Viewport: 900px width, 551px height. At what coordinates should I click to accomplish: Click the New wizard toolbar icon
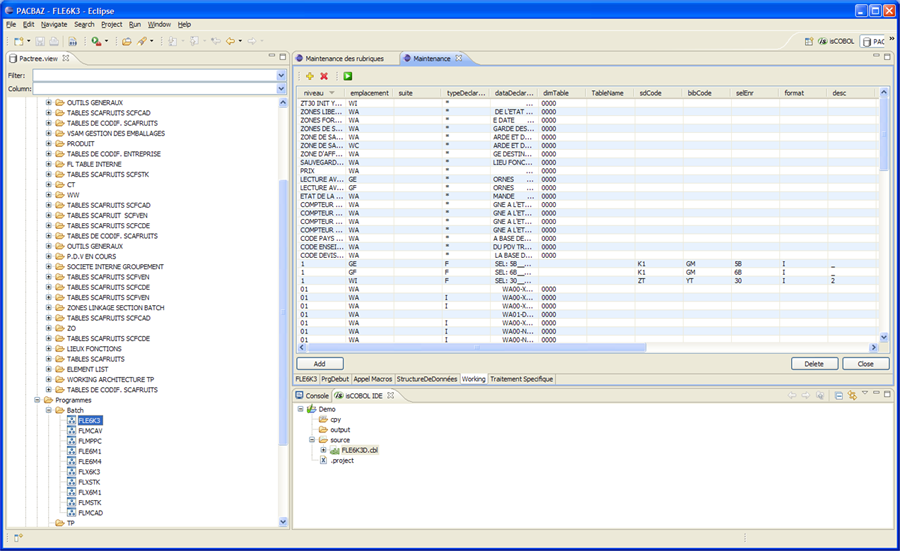(x=18, y=41)
